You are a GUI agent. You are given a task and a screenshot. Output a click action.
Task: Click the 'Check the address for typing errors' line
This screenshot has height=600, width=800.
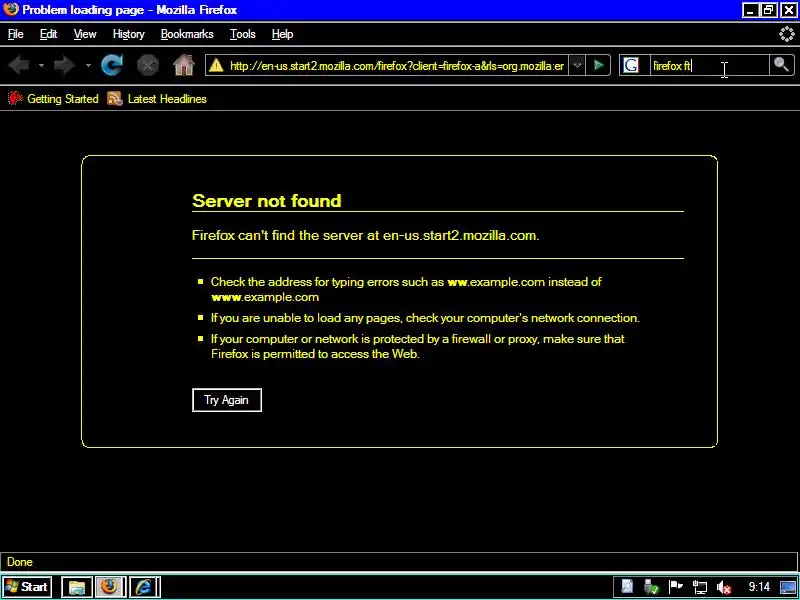coord(406,289)
